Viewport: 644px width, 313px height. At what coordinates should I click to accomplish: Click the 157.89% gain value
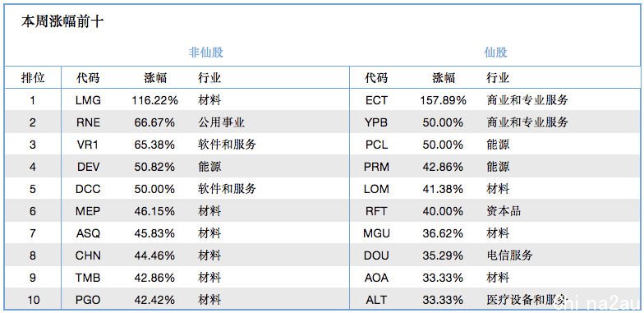pyautogui.click(x=444, y=100)
